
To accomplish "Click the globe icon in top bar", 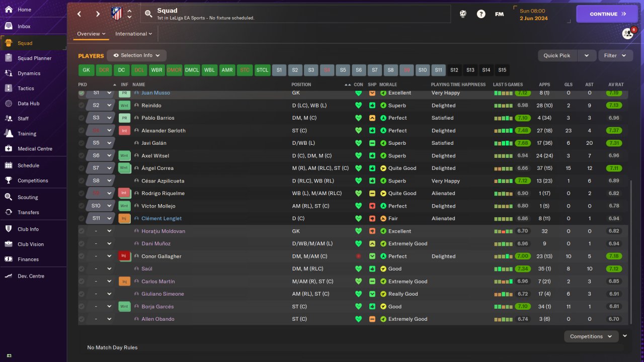I will coord(463,14).
